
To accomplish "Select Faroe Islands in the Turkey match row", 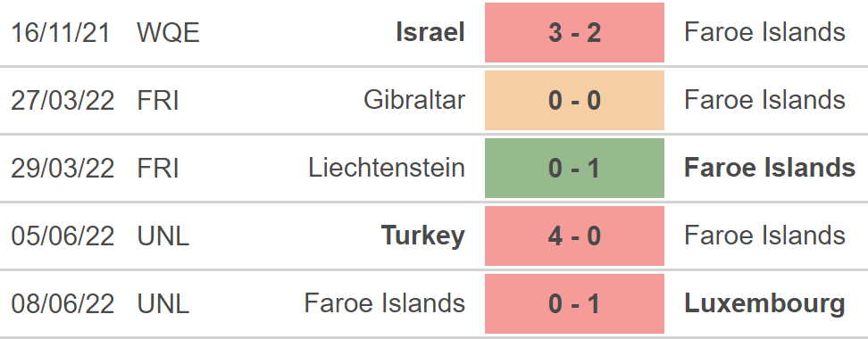I will (764, 236).
